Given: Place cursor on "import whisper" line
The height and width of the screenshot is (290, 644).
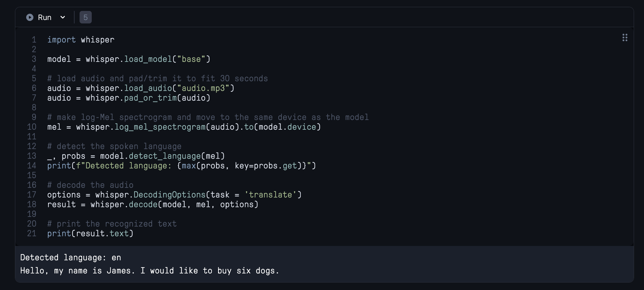Looking at the screenshot, I should 81,40.
